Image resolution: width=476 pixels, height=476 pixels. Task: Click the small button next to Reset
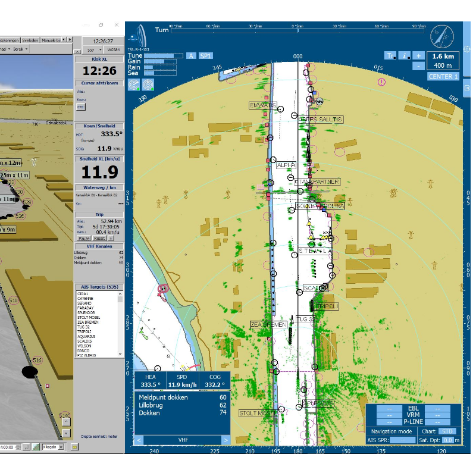click(x=111, y=239)
